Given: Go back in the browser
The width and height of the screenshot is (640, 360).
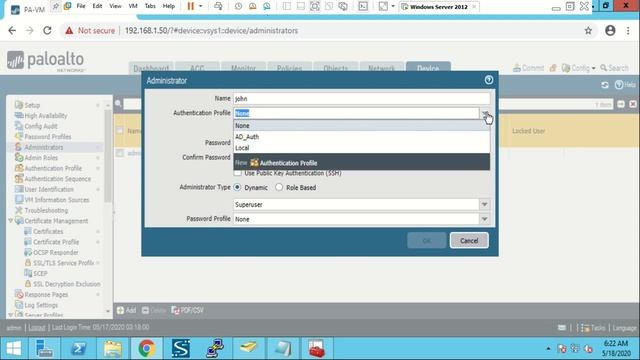Looking at the screenshot, I should click(12, 31).
